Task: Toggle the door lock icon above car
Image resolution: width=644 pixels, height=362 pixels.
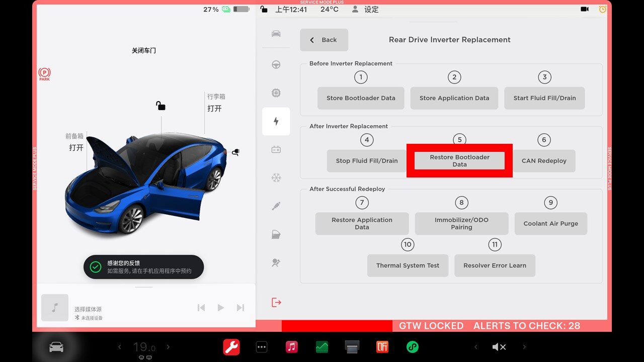Action: click(x=160, y=106)
